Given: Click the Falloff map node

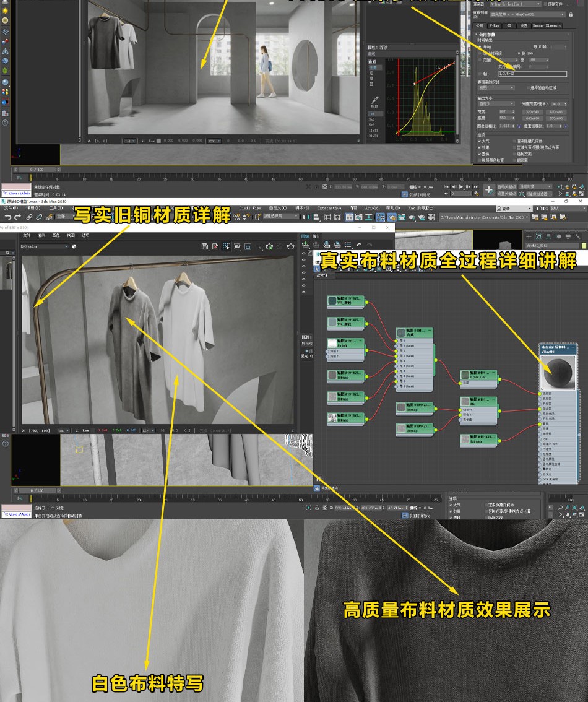Looking at the screenshot, I should click(346, 350).
